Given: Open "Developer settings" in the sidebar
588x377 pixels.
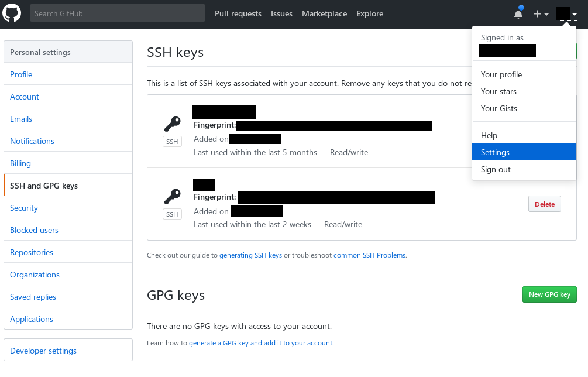Looking at the screenshot, I should coord(43,350).
